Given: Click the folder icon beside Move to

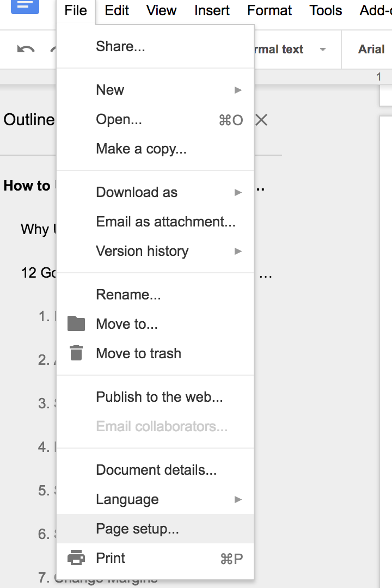Looking at the screenshot, I should (x=76, y=324).
